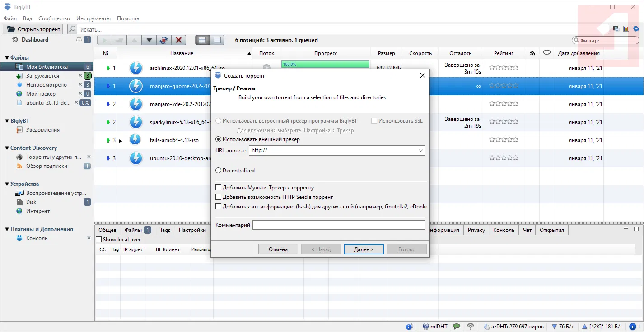Viewport: 644px width, 332px height.
Task: Click the star rating of the archlinux row
Action: [x=504, y=68]
